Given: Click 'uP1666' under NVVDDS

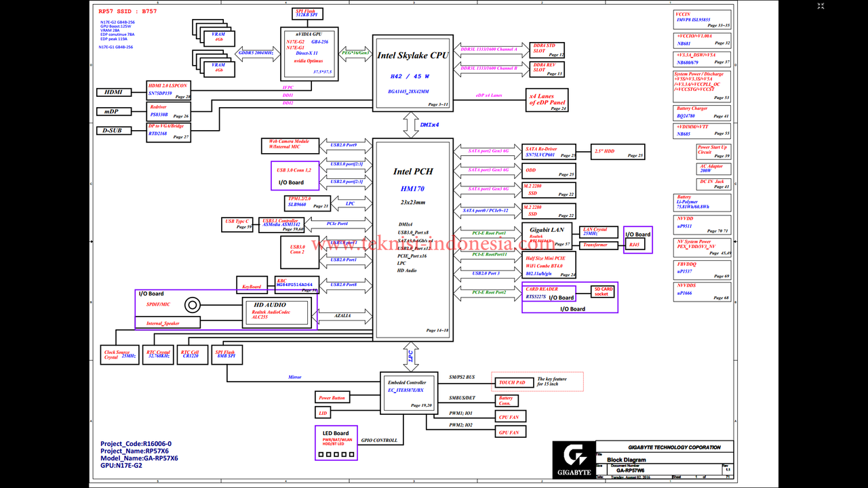Looking at the screenshot, I should click(x=684, y=293).
